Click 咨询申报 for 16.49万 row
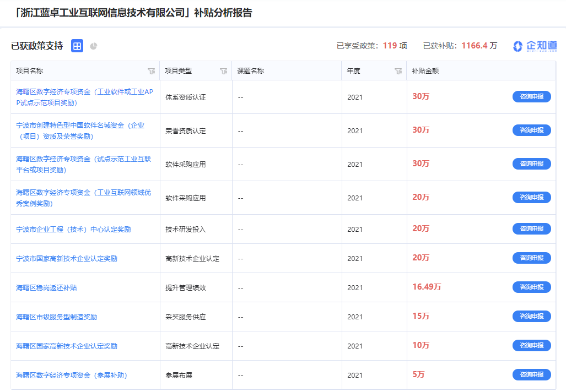Image resolution: width=566 pixels, height=392 pixels. point(532,287)
